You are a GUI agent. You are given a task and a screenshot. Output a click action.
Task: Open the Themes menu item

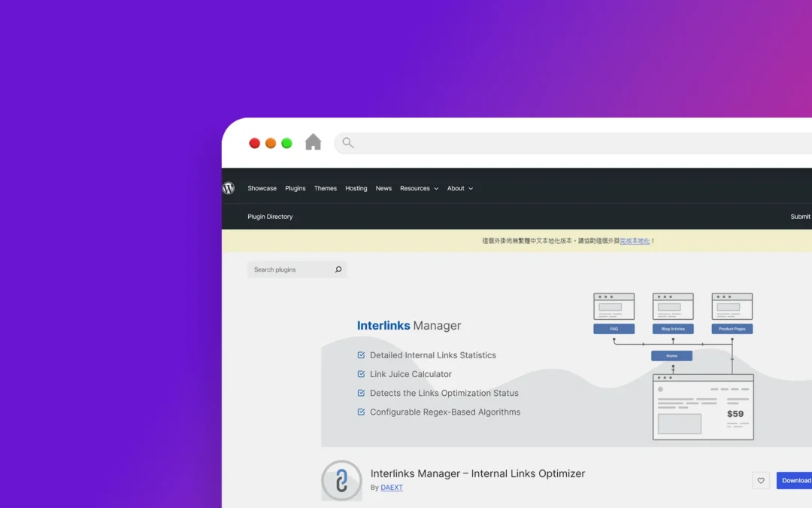326,188
